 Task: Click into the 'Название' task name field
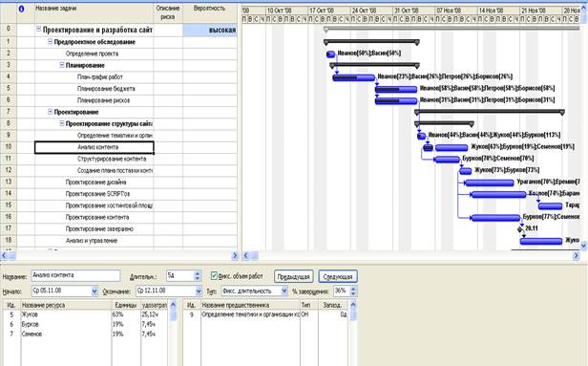pos(75,275)
